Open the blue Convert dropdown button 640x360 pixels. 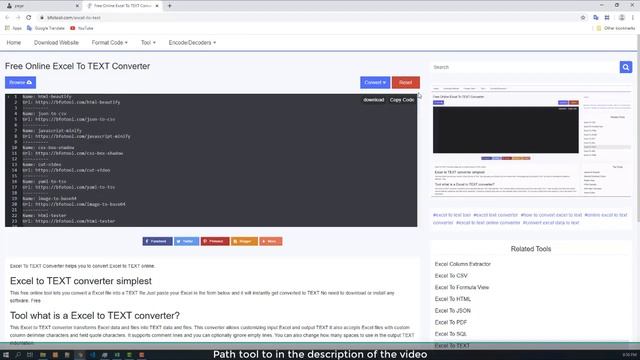pyautogui.click(x=375, y=82)
